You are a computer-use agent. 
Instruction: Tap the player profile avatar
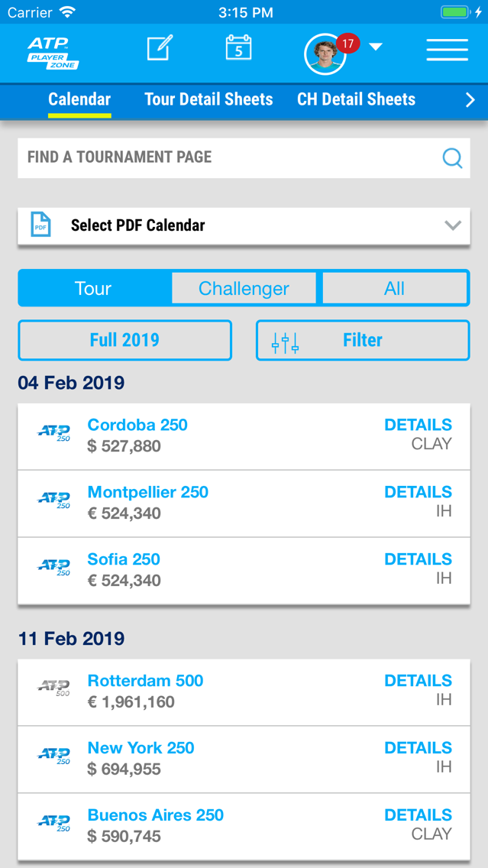coord(325,53)
